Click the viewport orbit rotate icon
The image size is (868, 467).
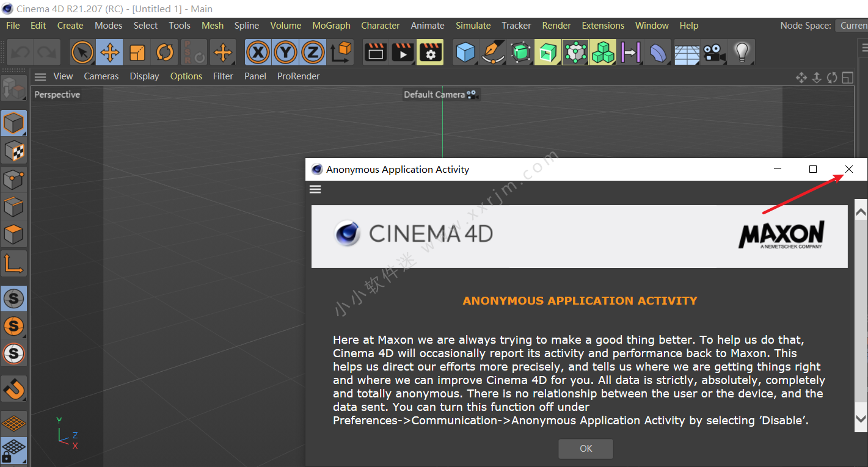832,77
